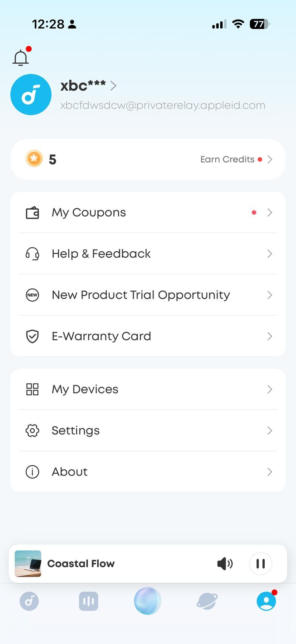The height and width of the screenshot is (644, 296).
Task: Tap the headset icon for Help & Feedback
Action: [x=32, y=254]
